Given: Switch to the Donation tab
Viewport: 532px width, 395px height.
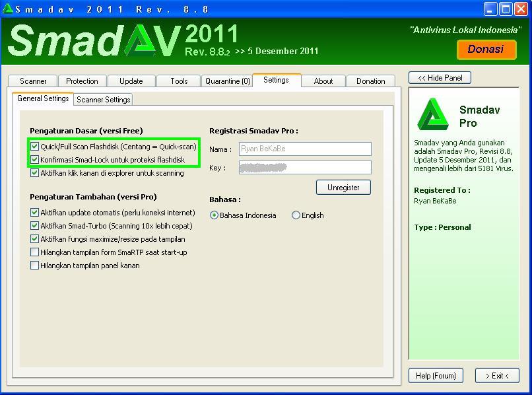Looking at the screenshot, I should point(371,81).
